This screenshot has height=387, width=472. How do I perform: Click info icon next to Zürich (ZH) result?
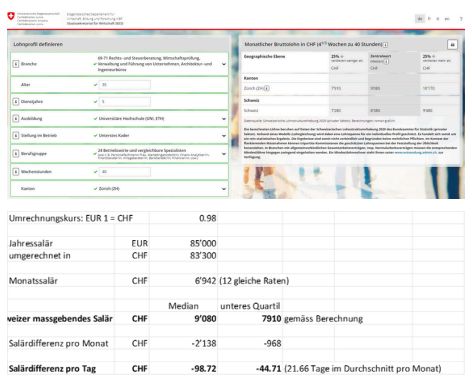click(267, 88)
